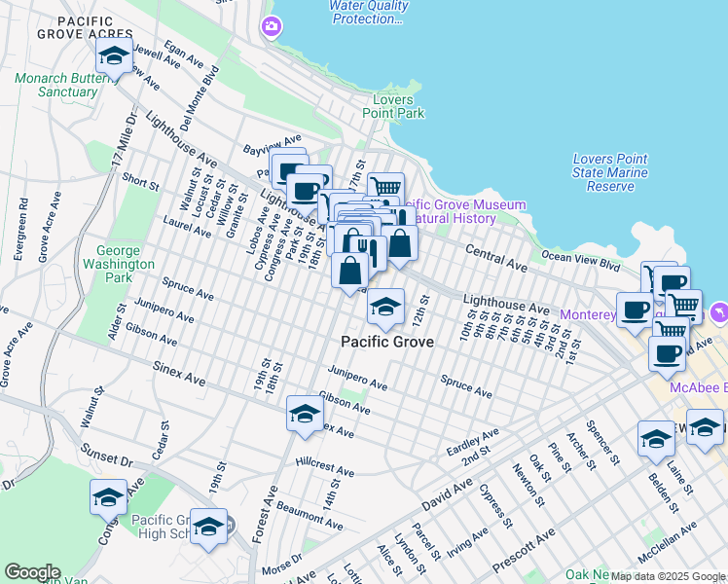Screen dimensions: 728x584
Task: Select the 12th St label
Action: point(421,310)
